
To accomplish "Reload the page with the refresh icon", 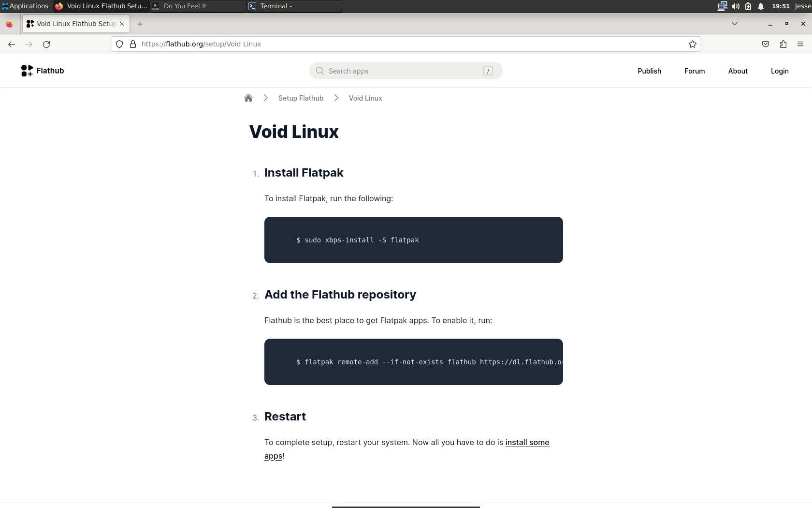I will 46,44.
